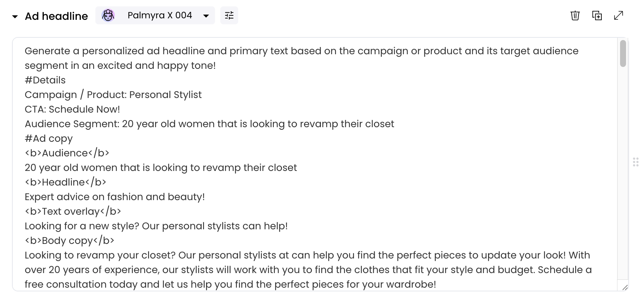644x300 pixels.
Task: Expand prompt editor with diagonal arrows icon
Action: (619, 15)
